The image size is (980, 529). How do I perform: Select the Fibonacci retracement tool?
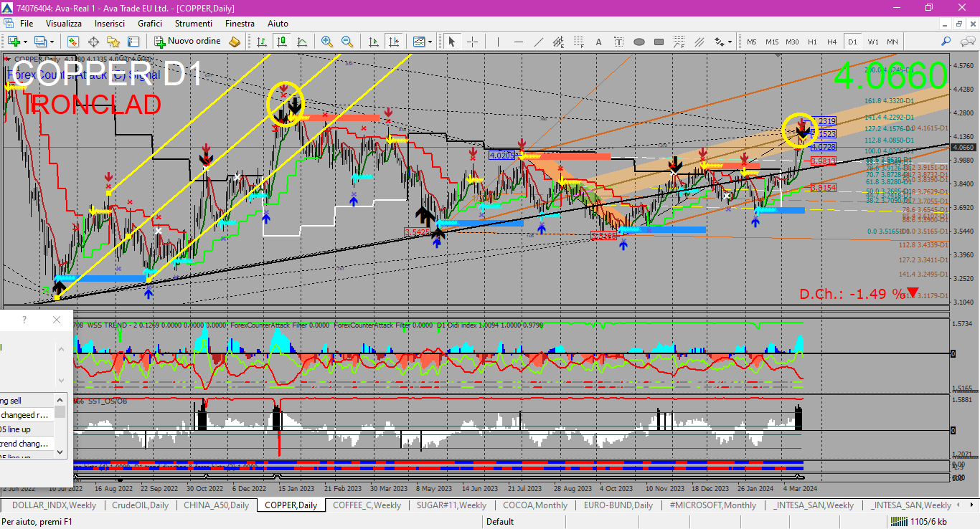[x=578, y=42]
